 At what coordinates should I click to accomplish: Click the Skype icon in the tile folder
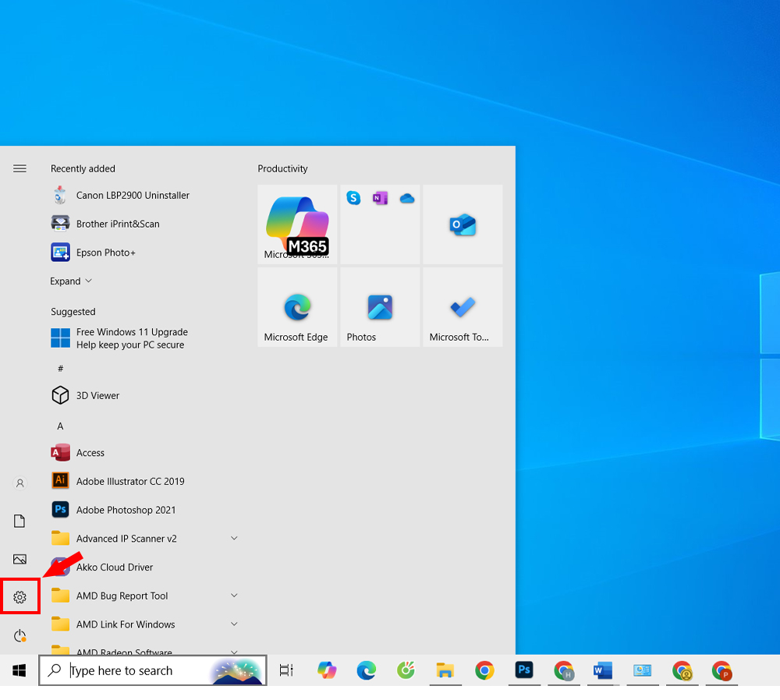click(353, 198)
